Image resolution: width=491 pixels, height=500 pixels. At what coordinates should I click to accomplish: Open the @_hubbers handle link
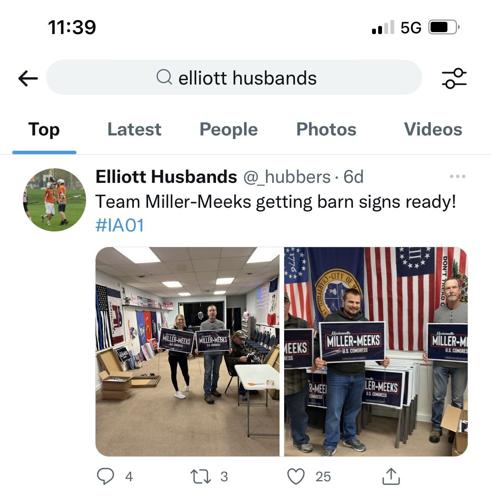[x=287, y=177]
